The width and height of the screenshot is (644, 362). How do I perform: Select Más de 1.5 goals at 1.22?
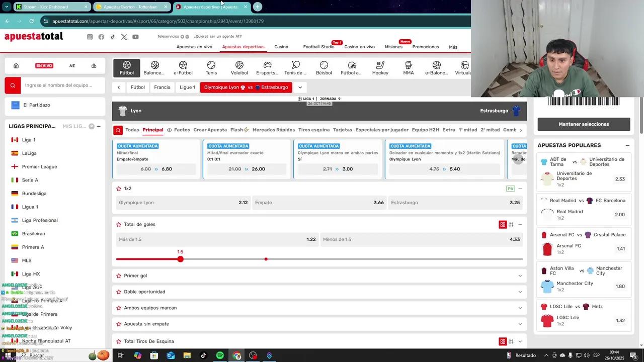(217, 239)
